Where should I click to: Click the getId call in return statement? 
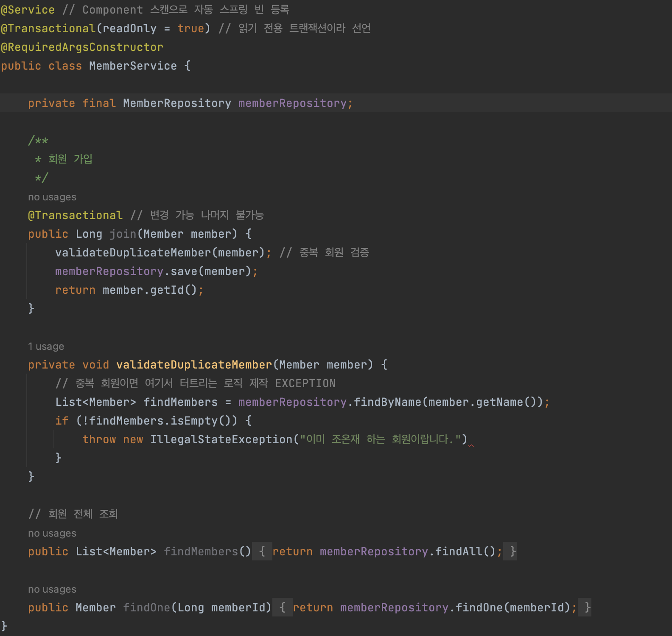[x=167, y=290]
